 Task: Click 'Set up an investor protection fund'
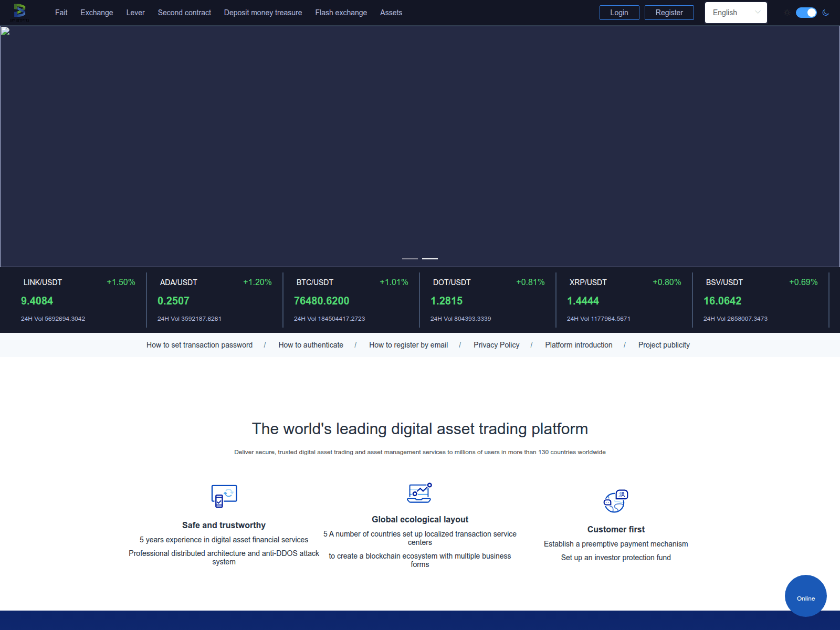click(616, 558)
